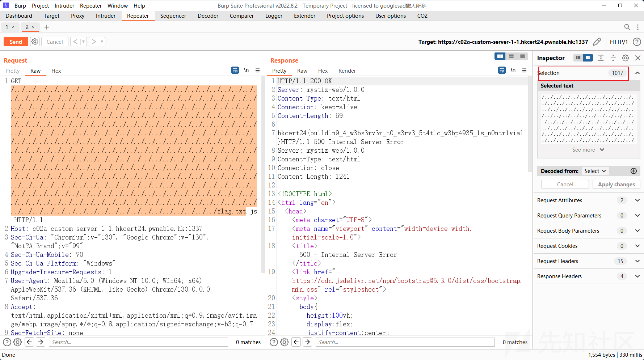Open request search settings gear
The width and height of the screenshot is (644, 360).
pyautogui.click(x=17, y=342)
